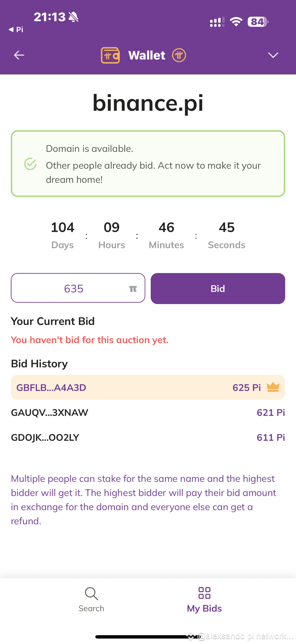Expand the header chevron dropdown
The image size is (296, 644).
[273, 55]
